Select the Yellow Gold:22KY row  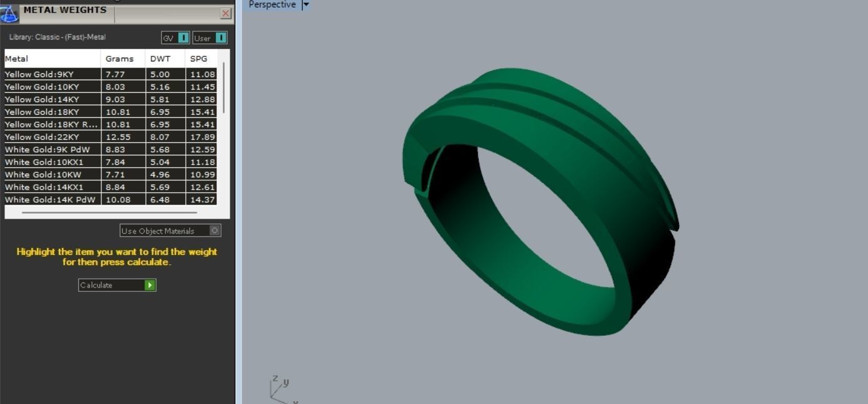tap(111, 137)
